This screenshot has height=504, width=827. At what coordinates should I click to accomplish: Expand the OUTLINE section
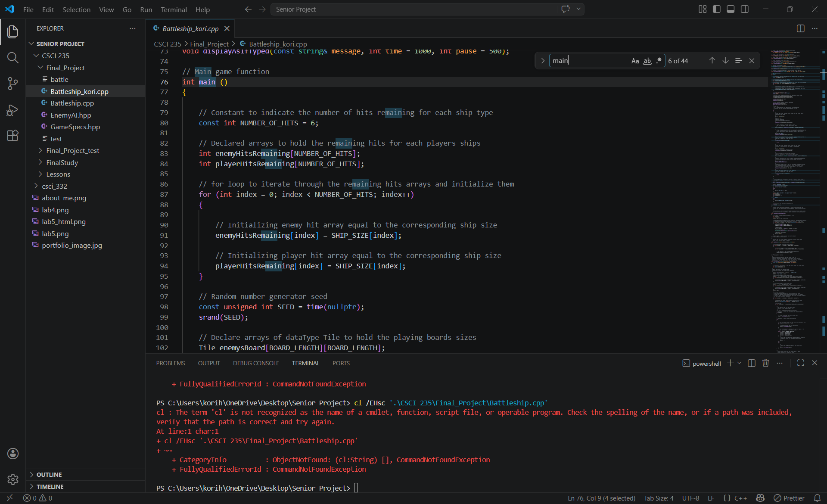[x=49, y=474]
